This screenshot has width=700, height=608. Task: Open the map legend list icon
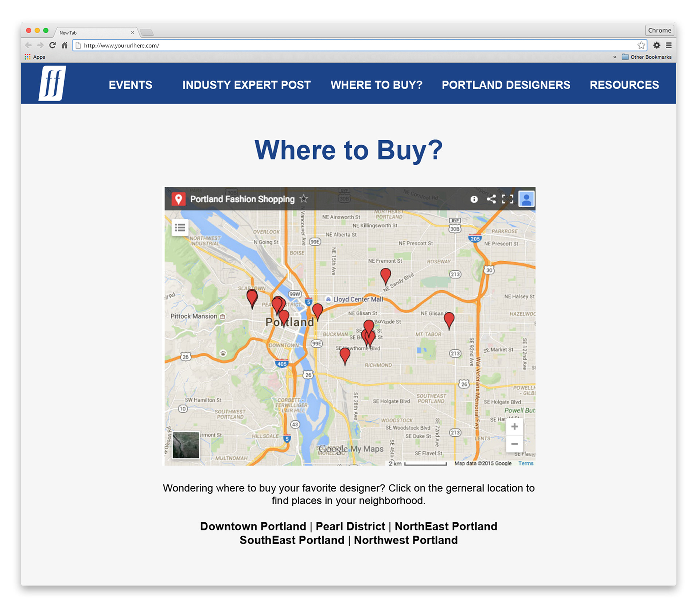click(180, 228)
